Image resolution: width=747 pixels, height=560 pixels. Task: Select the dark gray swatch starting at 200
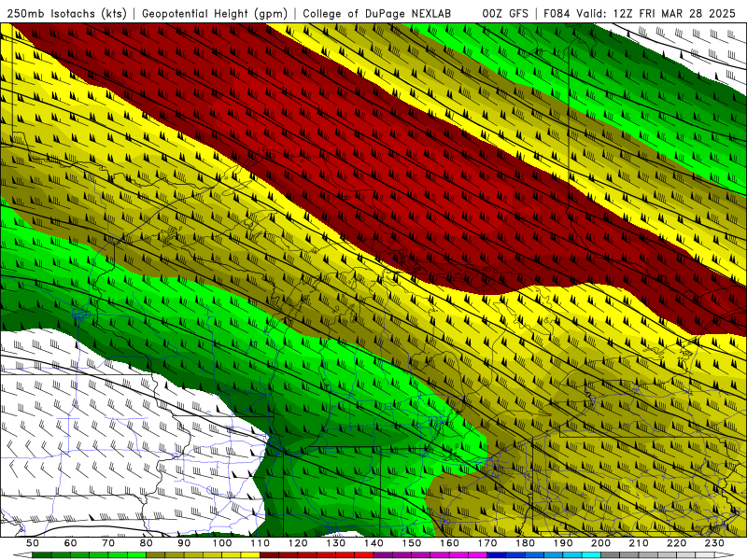click(x=611, y=555)
